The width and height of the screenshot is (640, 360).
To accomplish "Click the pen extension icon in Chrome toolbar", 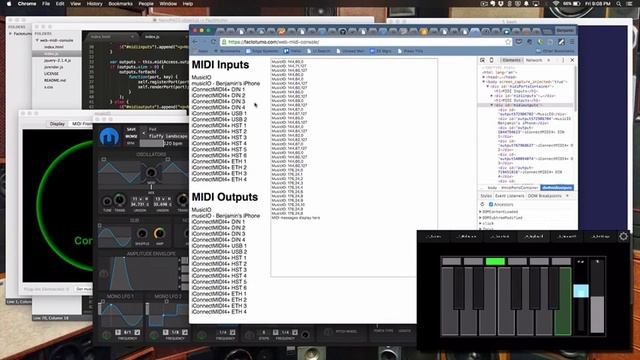I will [x=561, y=42].
